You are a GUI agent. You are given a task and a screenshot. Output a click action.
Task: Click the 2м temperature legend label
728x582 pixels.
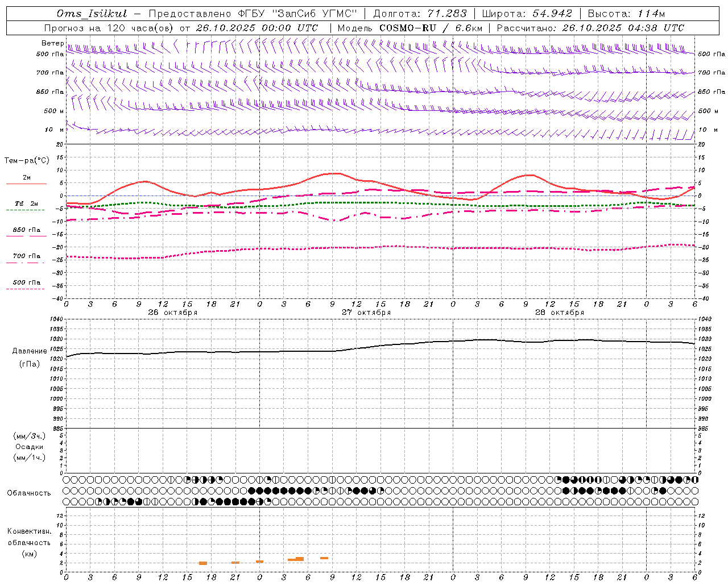[27, 177]
